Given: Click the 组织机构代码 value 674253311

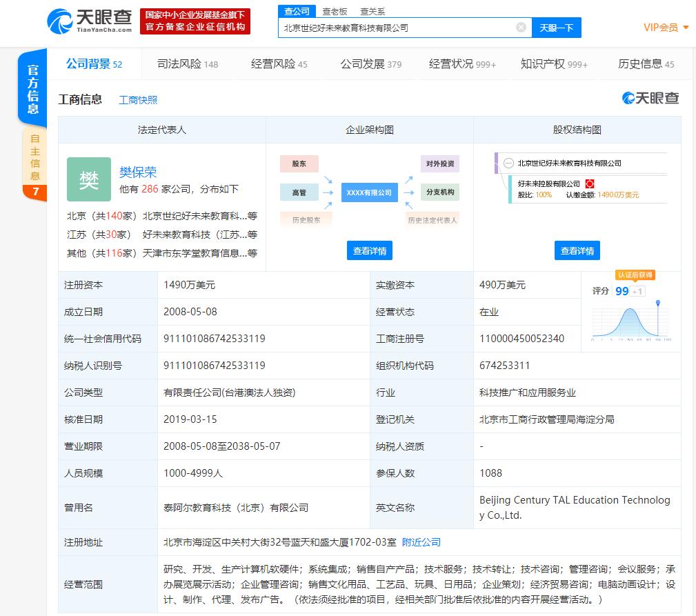Looking at the screenshot, I should 505,366.
